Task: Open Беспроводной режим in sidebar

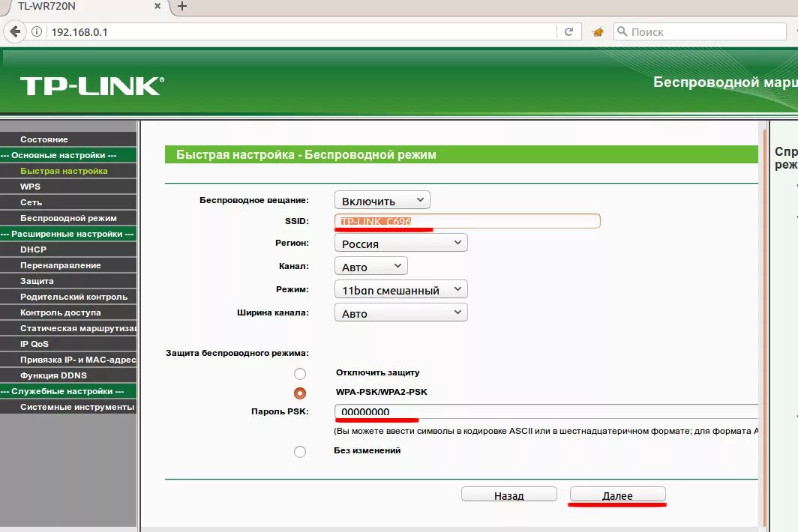Action: click(68, 218)
